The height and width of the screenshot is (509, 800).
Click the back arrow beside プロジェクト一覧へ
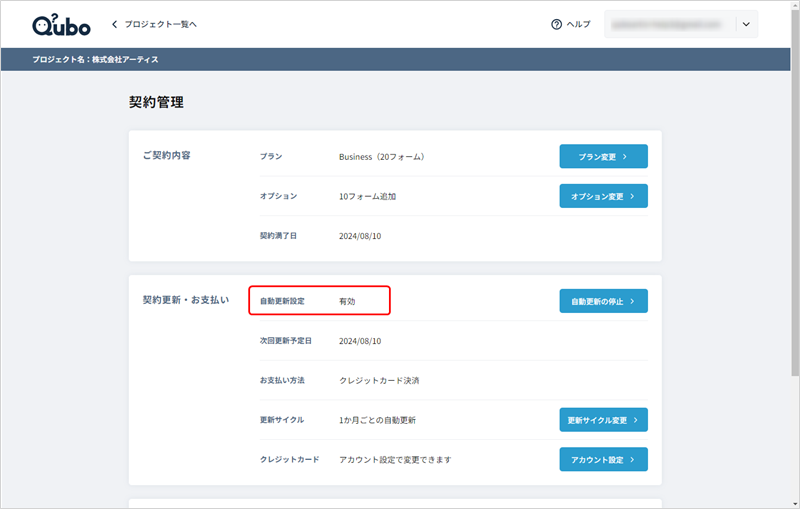click(x=115, y=24)
